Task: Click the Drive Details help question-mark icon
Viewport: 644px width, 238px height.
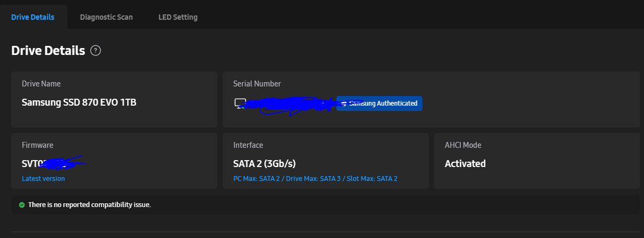Action: pos(96,51)
